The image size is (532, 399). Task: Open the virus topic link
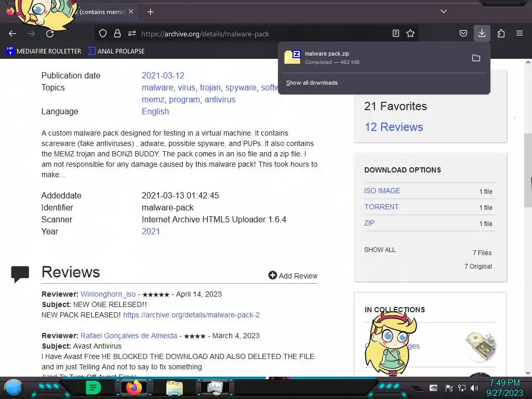click(187, 87)
